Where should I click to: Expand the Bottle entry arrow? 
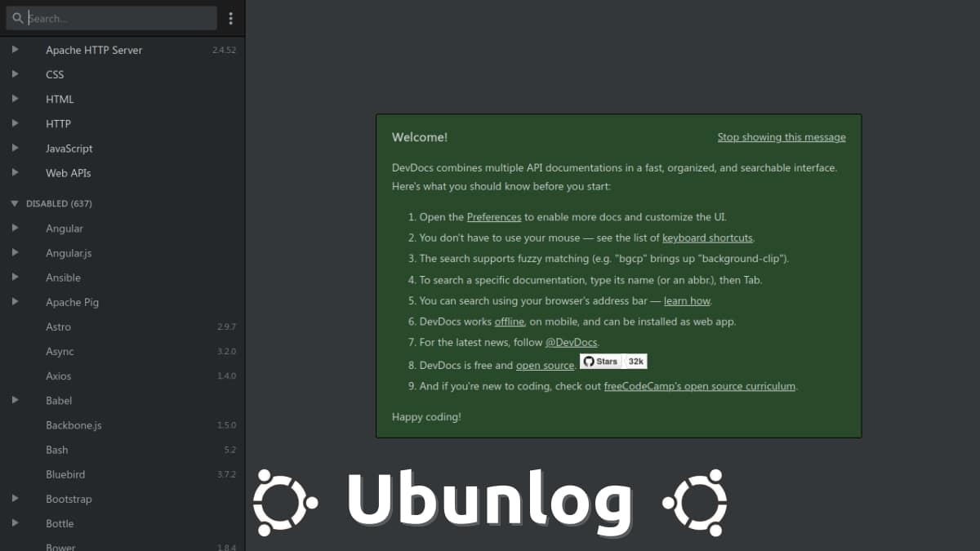[x=15, y=523]
